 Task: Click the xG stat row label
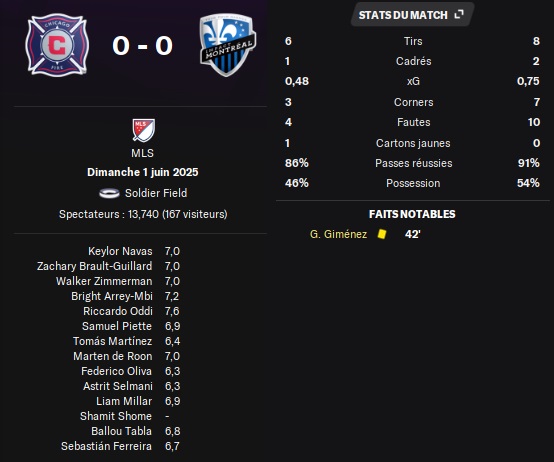pos(413,81)
